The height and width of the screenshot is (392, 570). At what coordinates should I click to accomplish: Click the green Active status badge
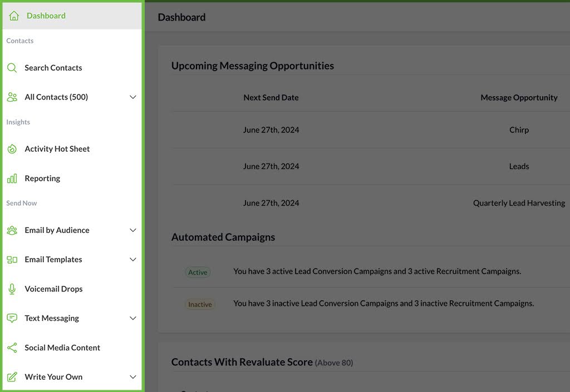coord(198,272)
